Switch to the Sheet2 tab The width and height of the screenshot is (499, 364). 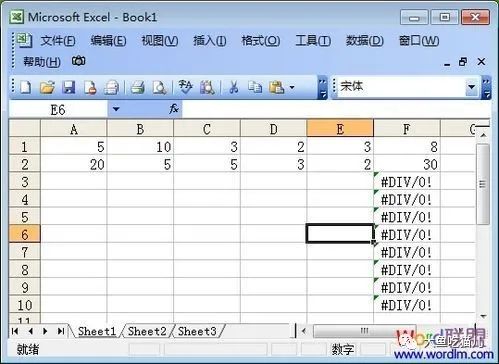pos(147,331)
